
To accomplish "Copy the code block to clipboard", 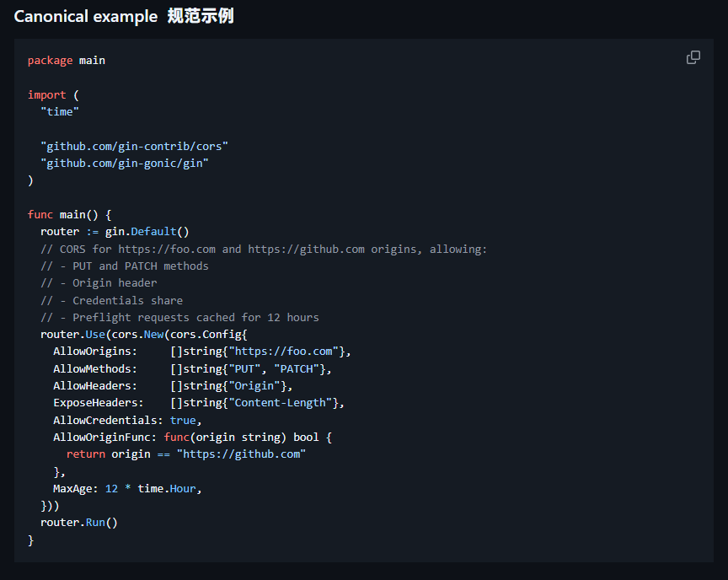I will pos(693,57).
